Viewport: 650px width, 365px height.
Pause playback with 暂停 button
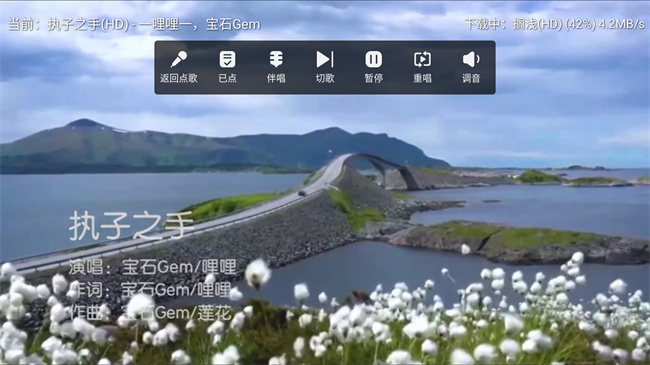(374, 67)
